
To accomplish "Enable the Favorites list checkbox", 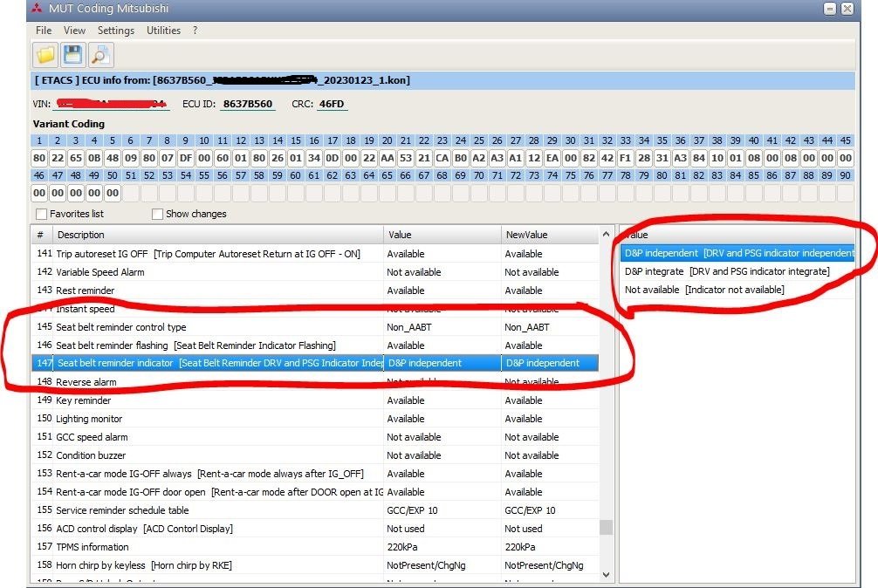I will 41,214.
